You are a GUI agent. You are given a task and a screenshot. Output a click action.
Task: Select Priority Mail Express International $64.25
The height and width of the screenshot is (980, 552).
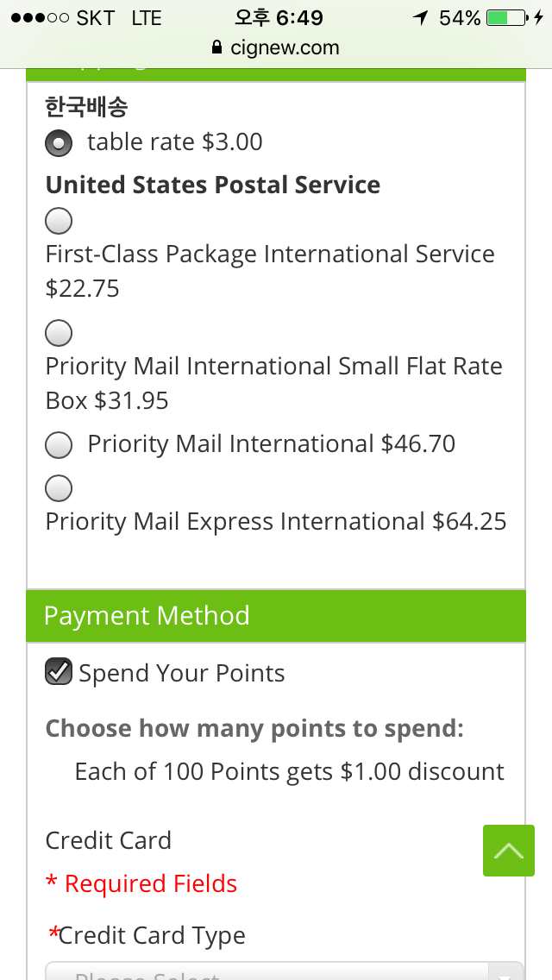tap(59, 488)
